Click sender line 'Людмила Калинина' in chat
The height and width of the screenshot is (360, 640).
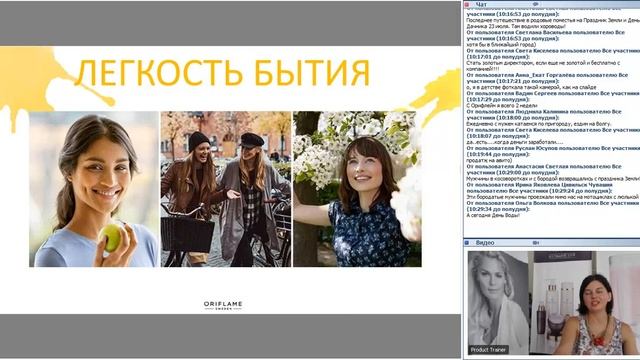544,115
